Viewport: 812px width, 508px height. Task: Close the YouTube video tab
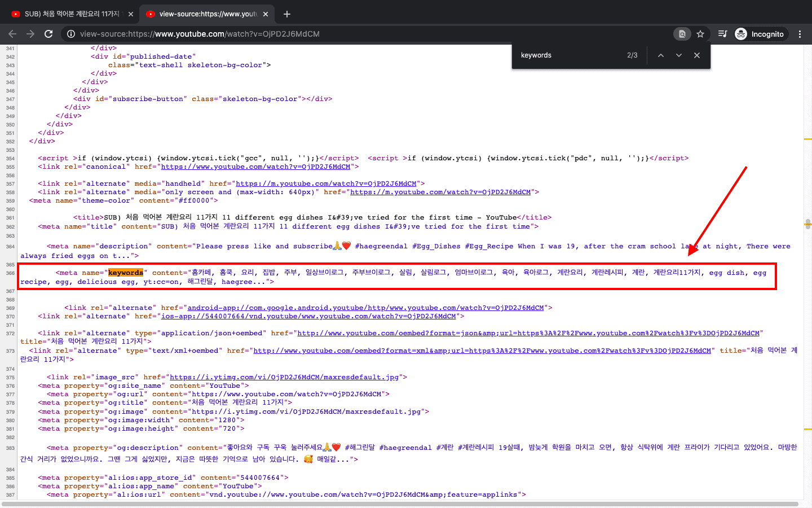click(x=131, y=14)
